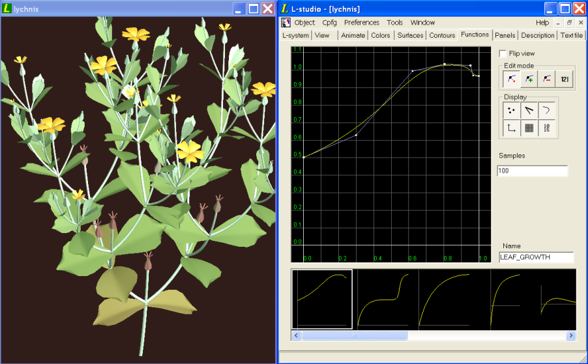Select the move control point edit mode
Image resolution: width=588 pixels, height=364 pixels.
point(511,79)
